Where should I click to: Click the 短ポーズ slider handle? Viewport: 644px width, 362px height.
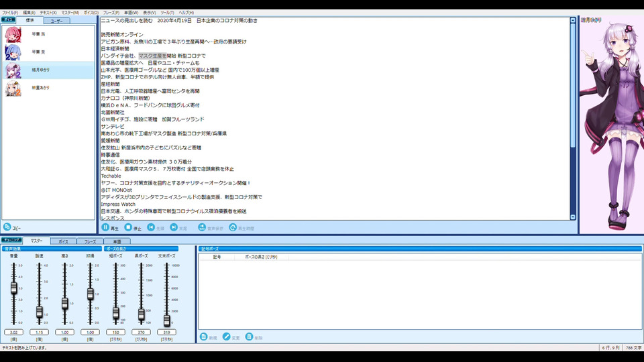point(116,313)
